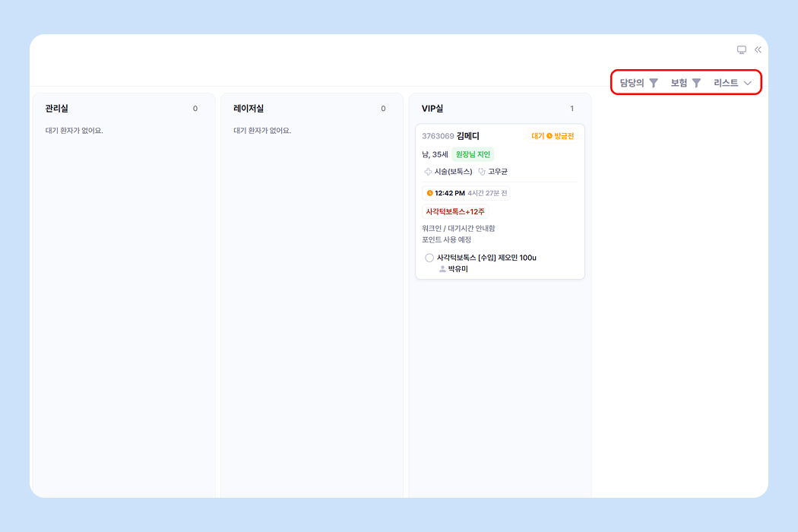
Task: Select the 관리실 column header
Action: pyautogui.click(x=56, y=109)
